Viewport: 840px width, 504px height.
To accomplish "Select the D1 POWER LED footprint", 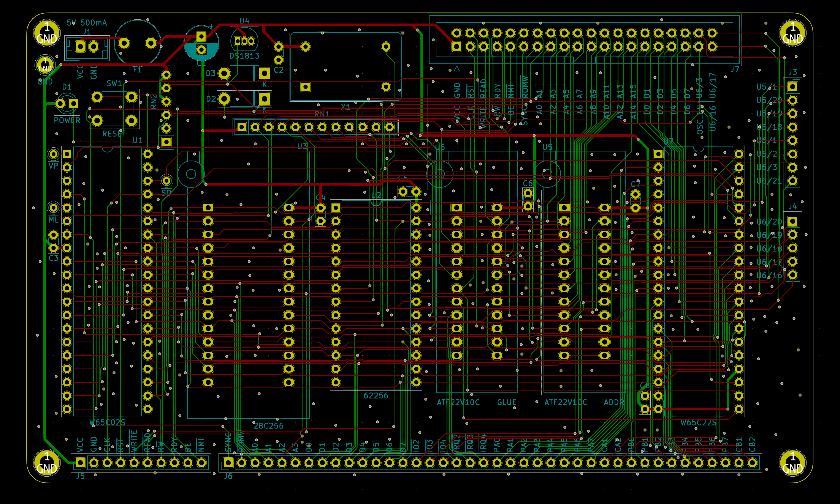I will click(67, 103).
